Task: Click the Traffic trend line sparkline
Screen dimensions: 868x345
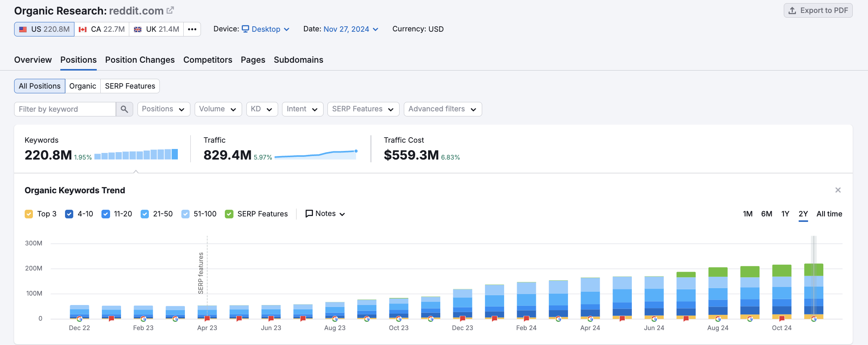Action: 316,154
